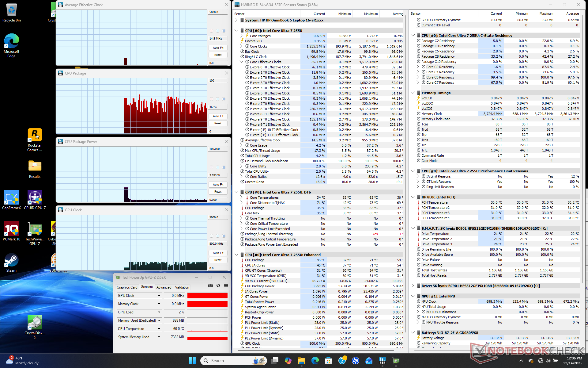Click dark blue color box in CPU Package graph
The image size is (588, 368).
224,99
